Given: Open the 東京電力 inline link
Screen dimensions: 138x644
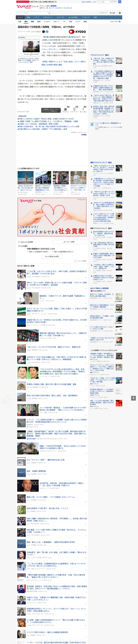Looking at the screenshot, I should (x=47, y=37).
